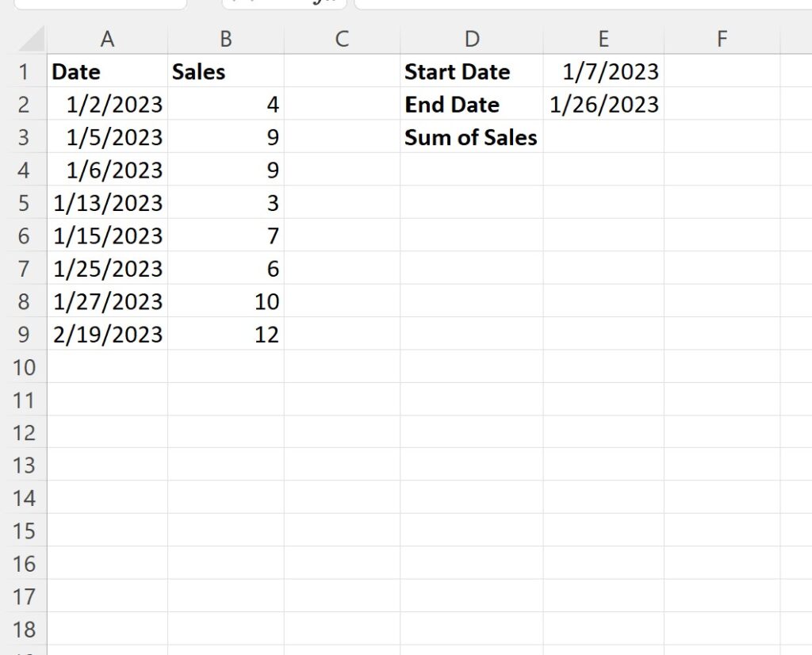The image size is (812, 655).
Task: Click the empty cell beside Sum of Sales
Action: [x=604, y=136]
